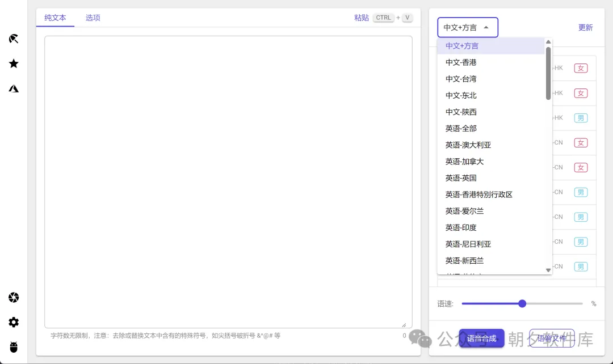
Task: Adjust the 语速 speed slider handle
Action: tap(522, 303)
